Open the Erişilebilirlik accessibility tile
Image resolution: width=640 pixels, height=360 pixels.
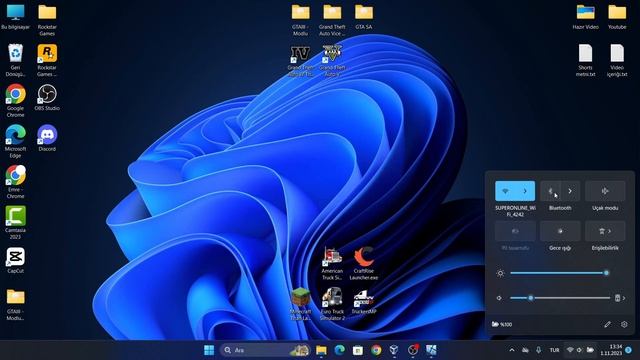(x=605, y=231)
